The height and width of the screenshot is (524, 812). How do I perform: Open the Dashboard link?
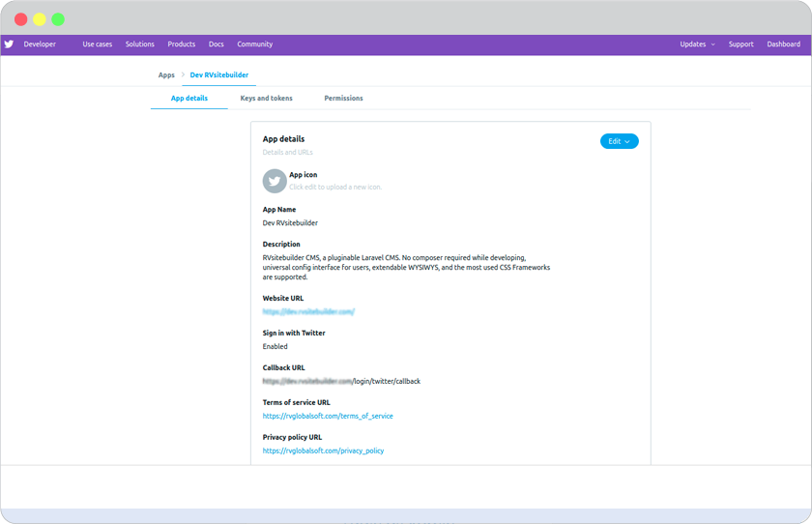click(x=784, y=44)
